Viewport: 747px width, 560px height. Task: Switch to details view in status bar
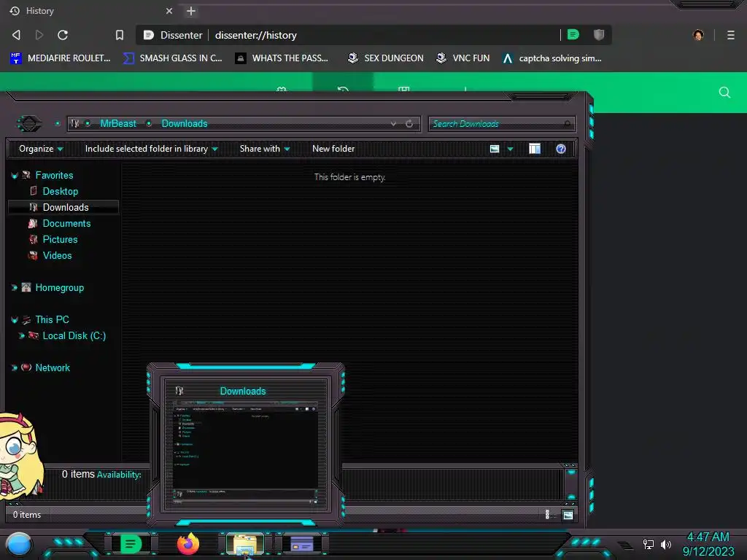click(547, 514)
